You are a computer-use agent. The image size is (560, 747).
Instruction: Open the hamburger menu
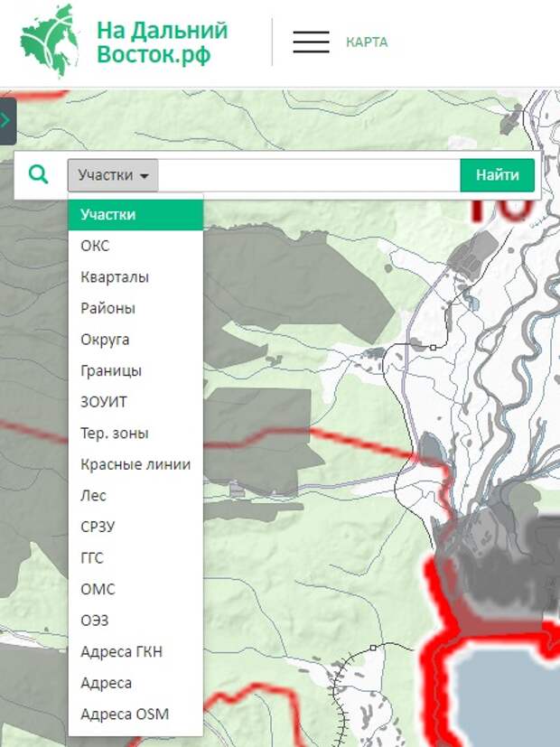click(x=311, y=42)
